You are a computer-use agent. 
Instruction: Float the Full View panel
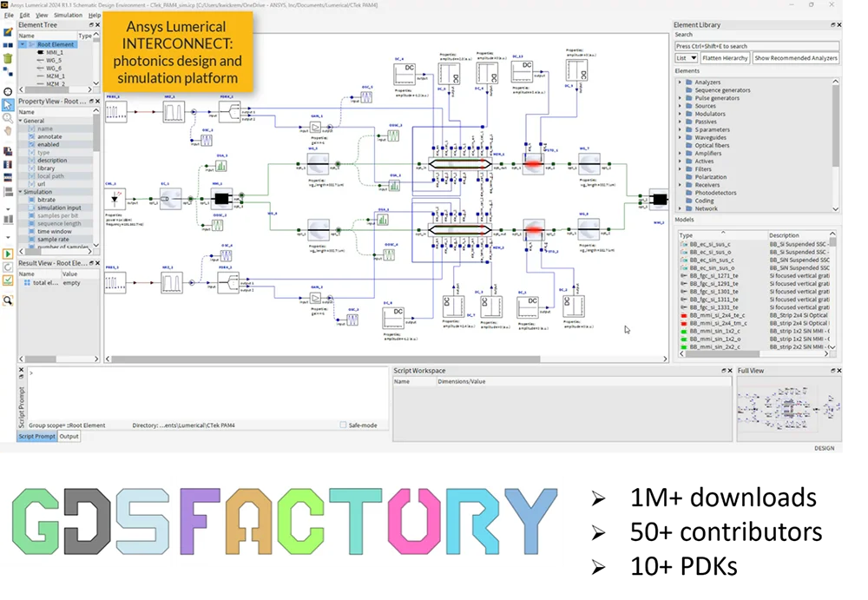(x=832, y=371)
